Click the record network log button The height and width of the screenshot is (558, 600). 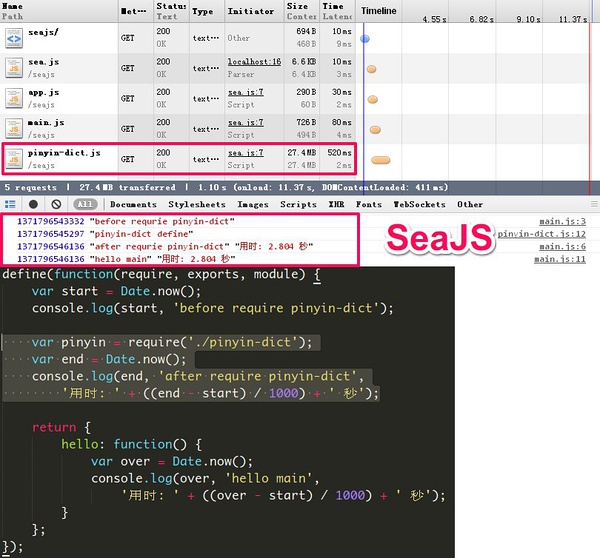(x=33, y=204)
